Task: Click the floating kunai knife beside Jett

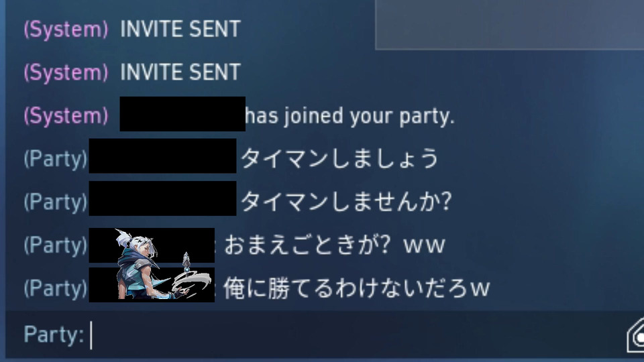Action: click(186, 262)
